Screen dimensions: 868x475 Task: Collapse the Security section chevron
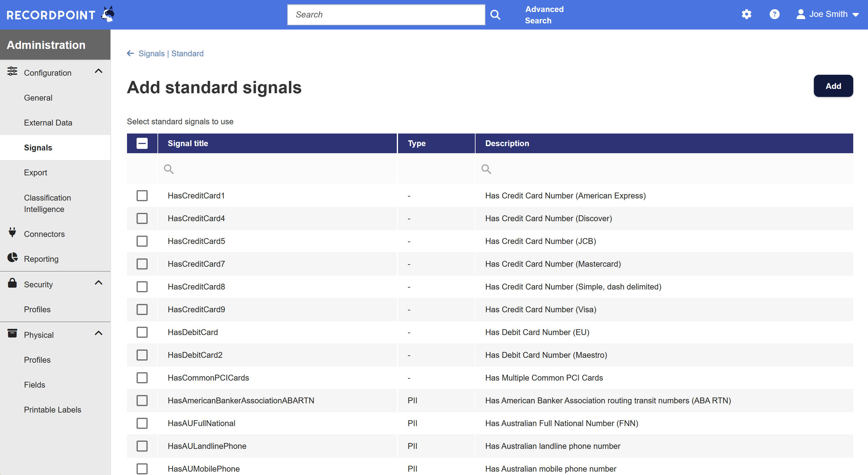click(x=98, y=283)
